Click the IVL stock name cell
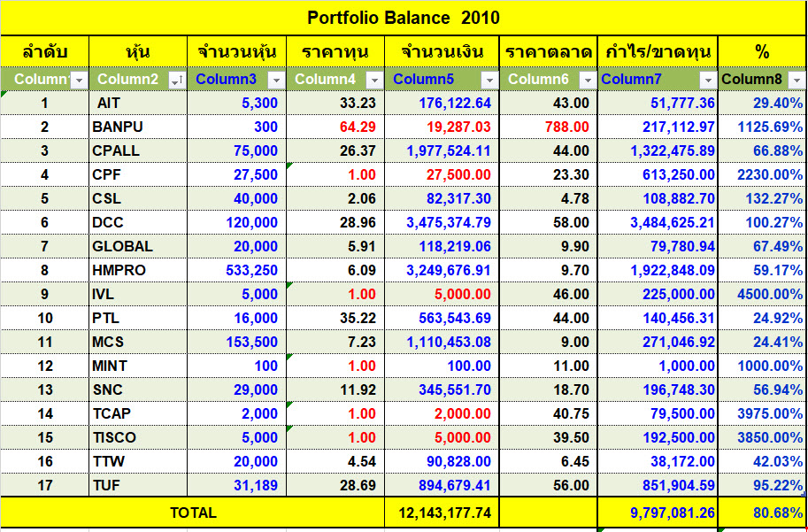 point(138,294)
